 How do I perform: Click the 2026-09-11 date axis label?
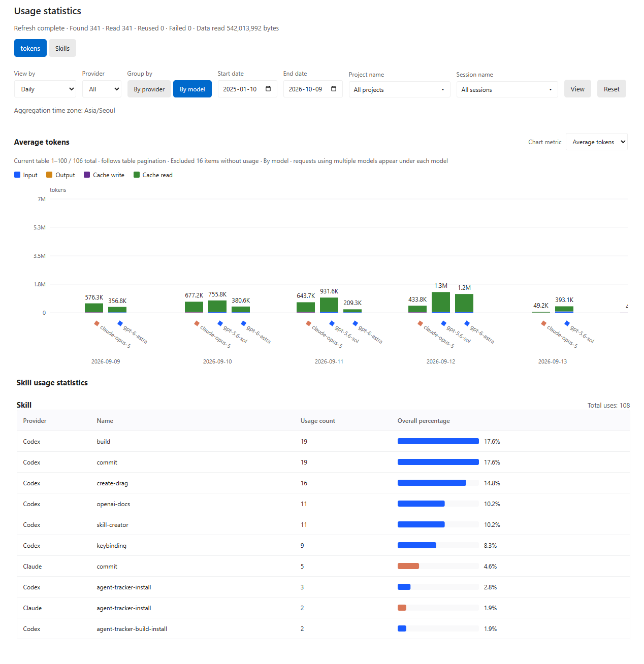click(x=329, y=361)
